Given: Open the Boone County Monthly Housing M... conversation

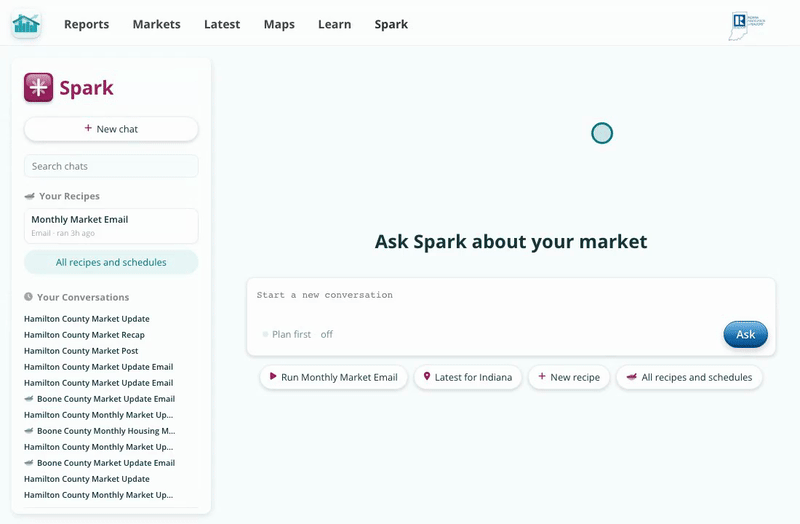Looking at the screenshot, I should tap(106, 431).
